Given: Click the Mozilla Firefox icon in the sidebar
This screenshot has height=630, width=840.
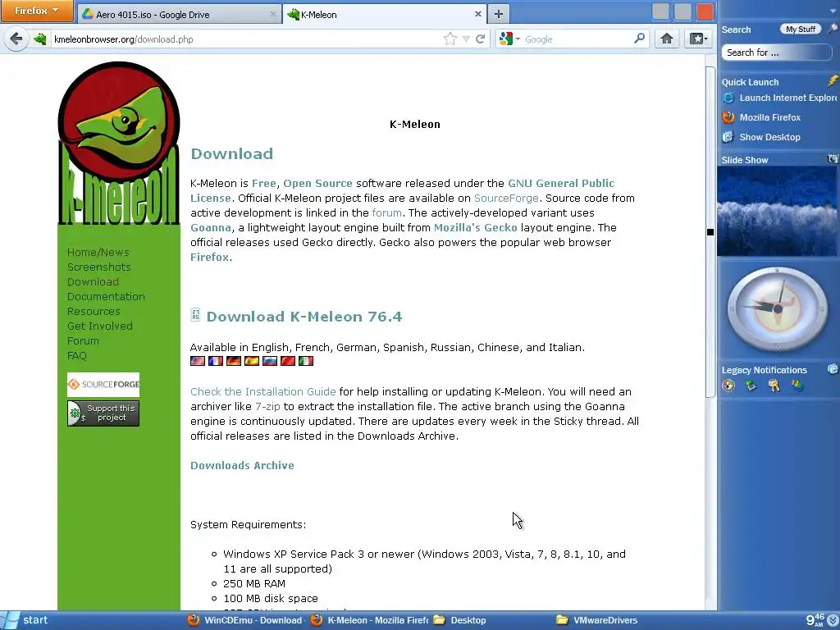Looking at the screenshot, I should [728, 117].
